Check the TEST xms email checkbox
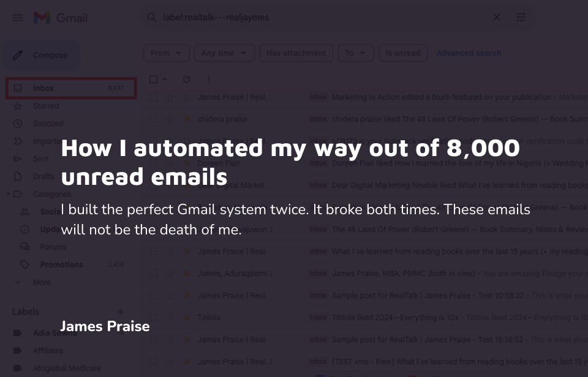This screenshot has height=377, width=588. click(x=153, y=362)
